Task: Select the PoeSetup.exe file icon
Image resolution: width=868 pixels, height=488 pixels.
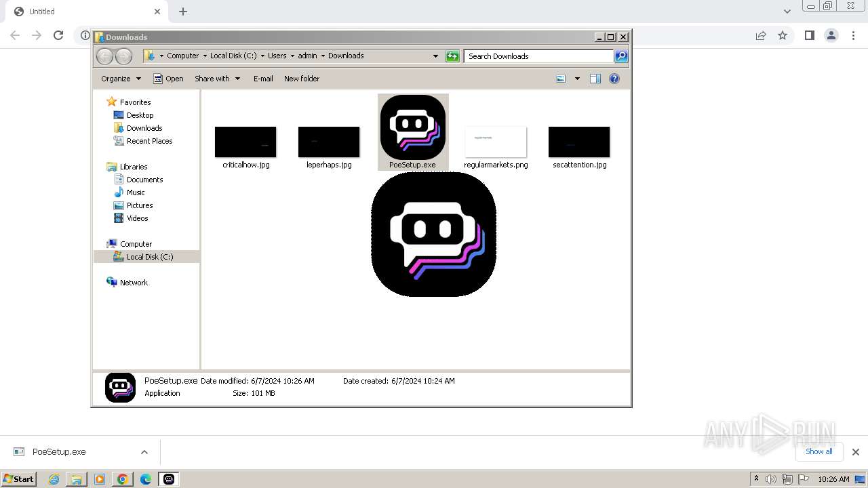Action: (x=413, y=127)
